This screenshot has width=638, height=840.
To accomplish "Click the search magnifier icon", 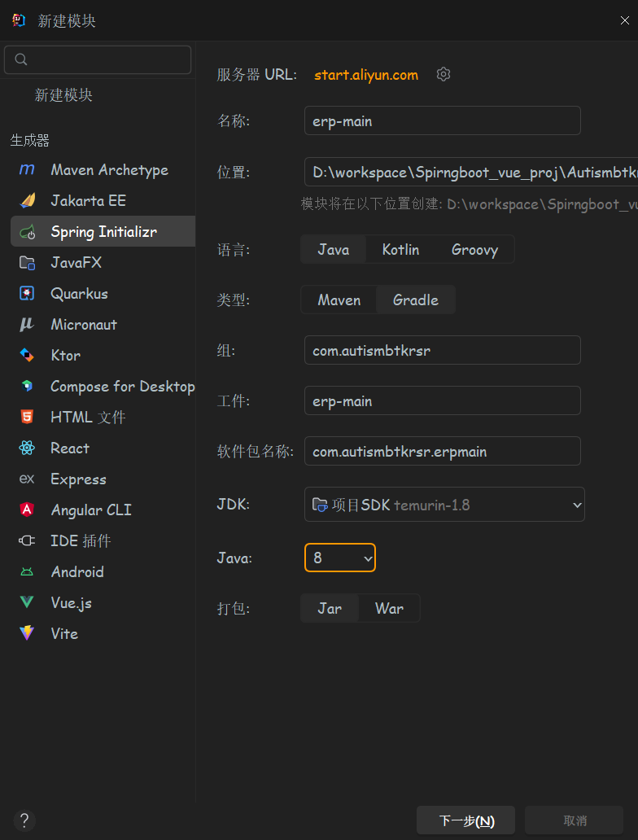I will [21, 59].
